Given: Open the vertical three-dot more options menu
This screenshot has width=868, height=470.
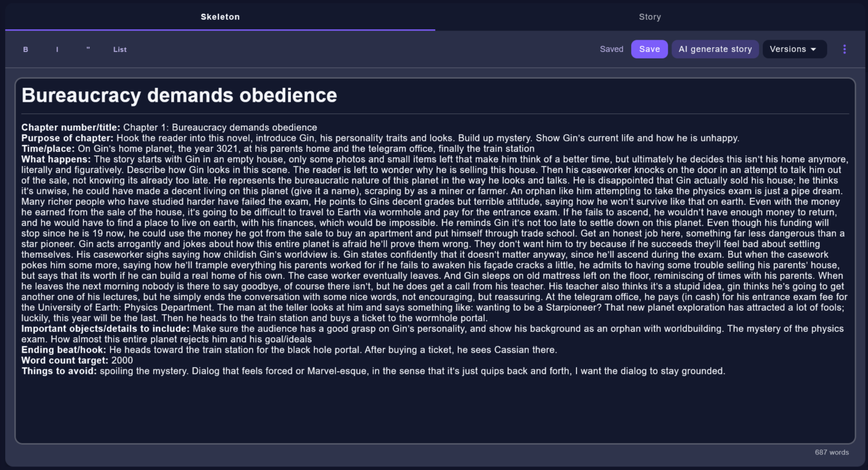Looking at the screenshot, I should (844, 49).
